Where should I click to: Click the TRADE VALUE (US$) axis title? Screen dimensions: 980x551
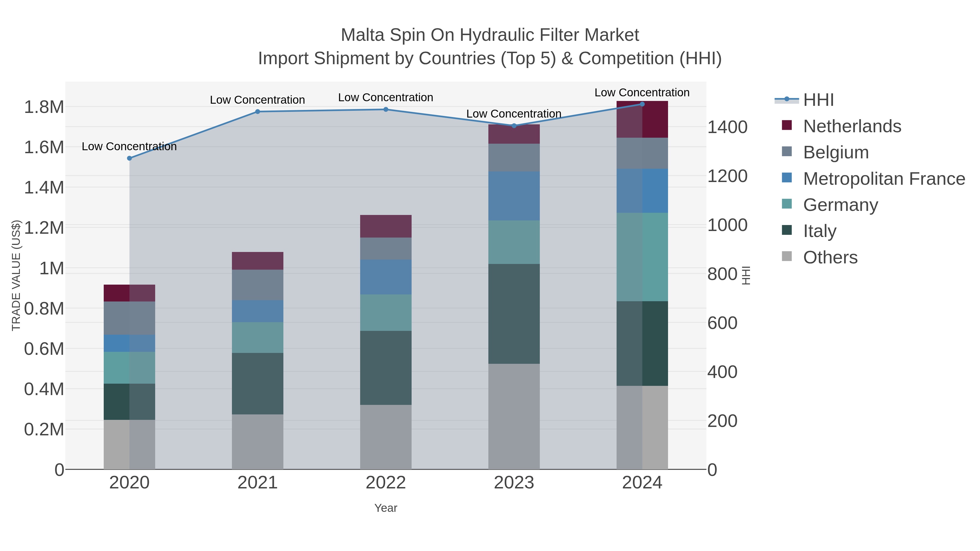[x=16, y=275]
